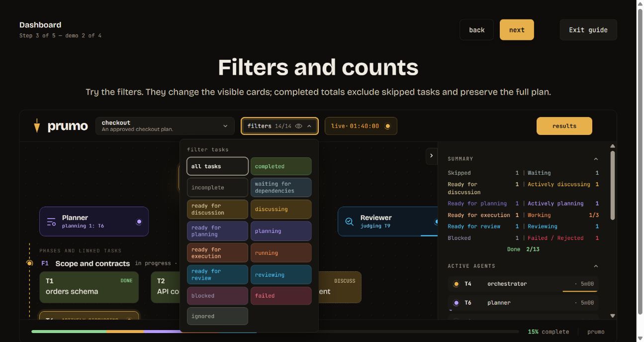This screenshot has height=342, width=644.
Task: Click the F1 phase marker dot
Action: [x=29, y=263]
